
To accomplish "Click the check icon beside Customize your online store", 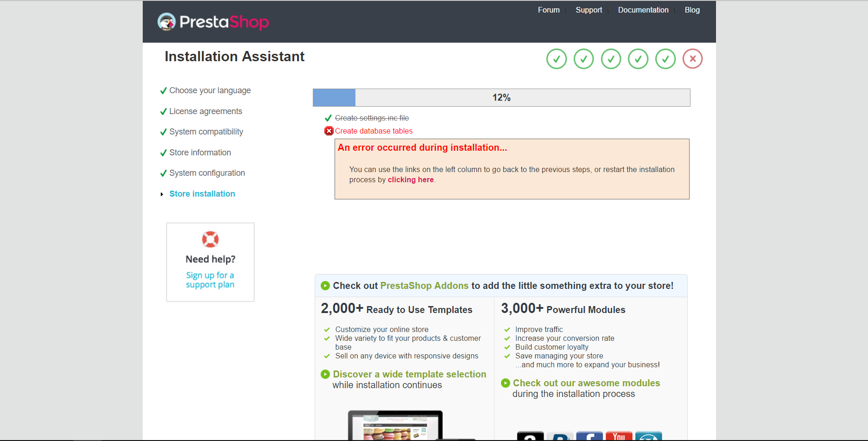I will coord(327,330).
